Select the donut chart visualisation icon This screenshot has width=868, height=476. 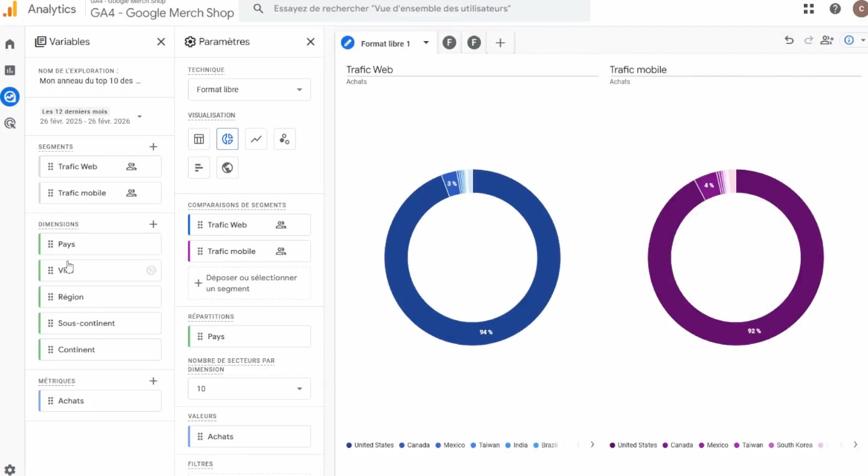click(228, 139)
